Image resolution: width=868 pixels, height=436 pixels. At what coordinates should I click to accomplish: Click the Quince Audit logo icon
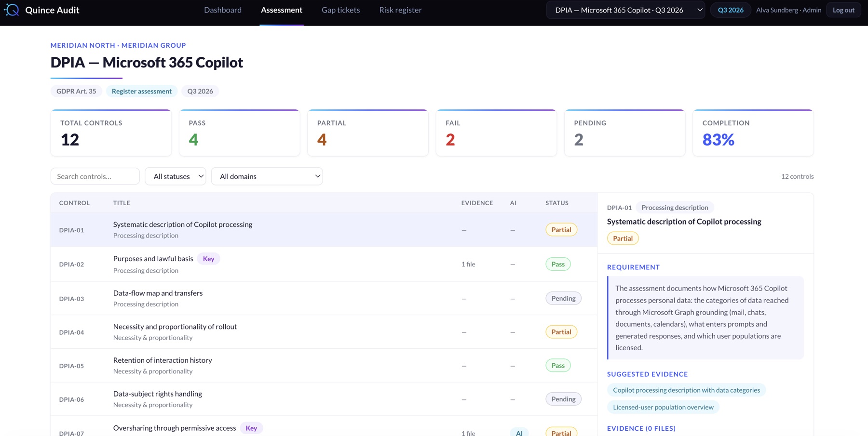(x=12, y=10)
